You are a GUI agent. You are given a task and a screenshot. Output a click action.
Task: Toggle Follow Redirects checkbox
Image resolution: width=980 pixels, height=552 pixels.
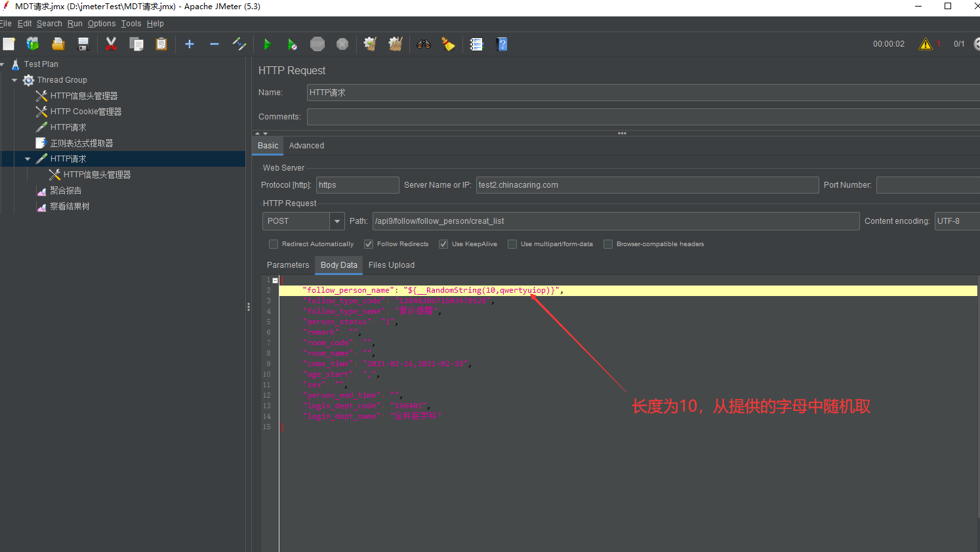pos(369,244)
